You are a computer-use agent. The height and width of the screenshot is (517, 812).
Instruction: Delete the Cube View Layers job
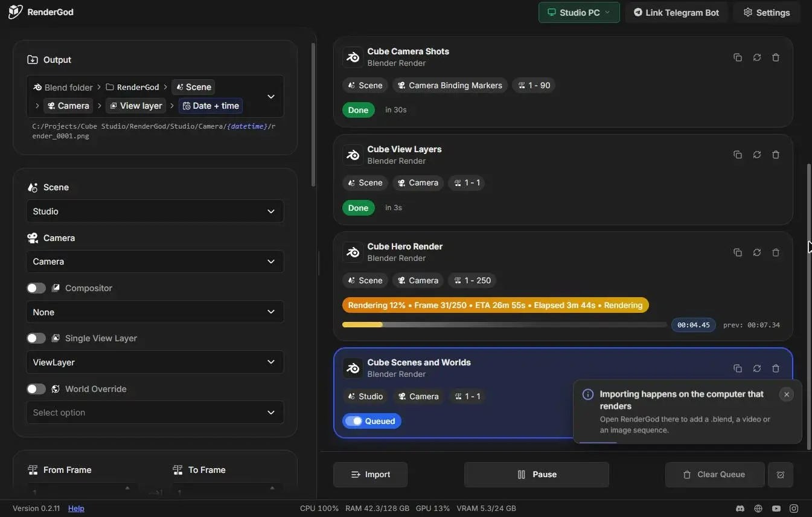tap(776, 155)
